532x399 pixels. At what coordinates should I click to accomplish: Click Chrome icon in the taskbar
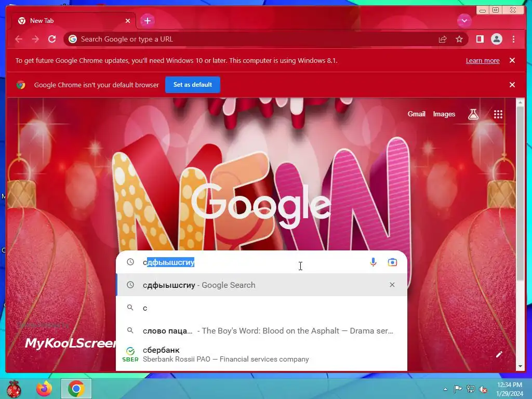click(x=76, y=389)
